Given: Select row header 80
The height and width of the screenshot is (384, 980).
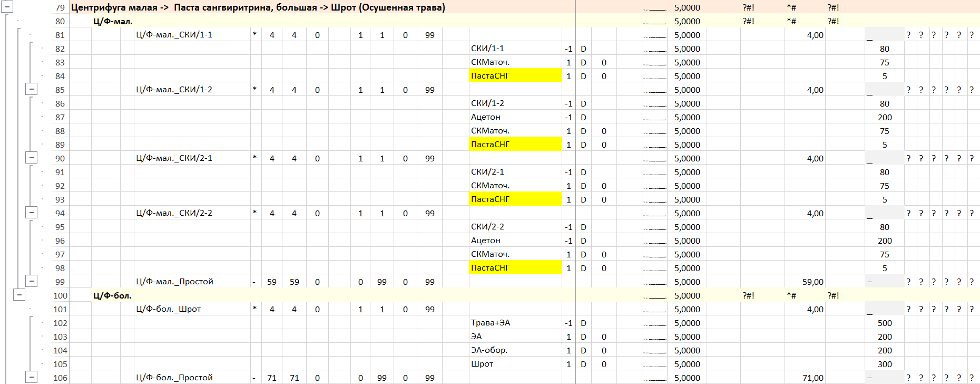Looking at the screenshot, I should pyautogui.click(x=60, y=21).
